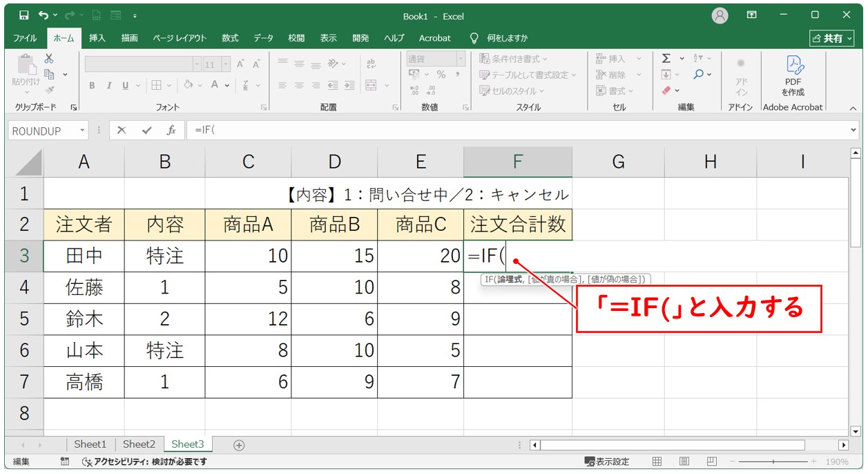The height and width of the screenshot is (474, 868).
Task: Click the Save icon in title bar
Action: 23,15
